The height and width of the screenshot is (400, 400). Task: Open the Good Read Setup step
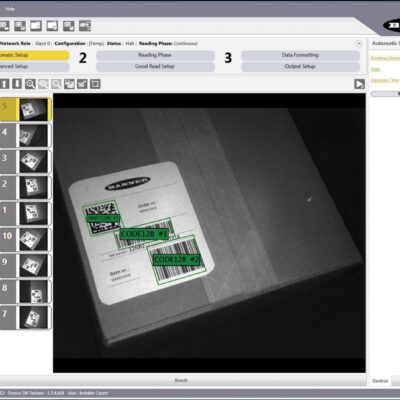point(155,66)
